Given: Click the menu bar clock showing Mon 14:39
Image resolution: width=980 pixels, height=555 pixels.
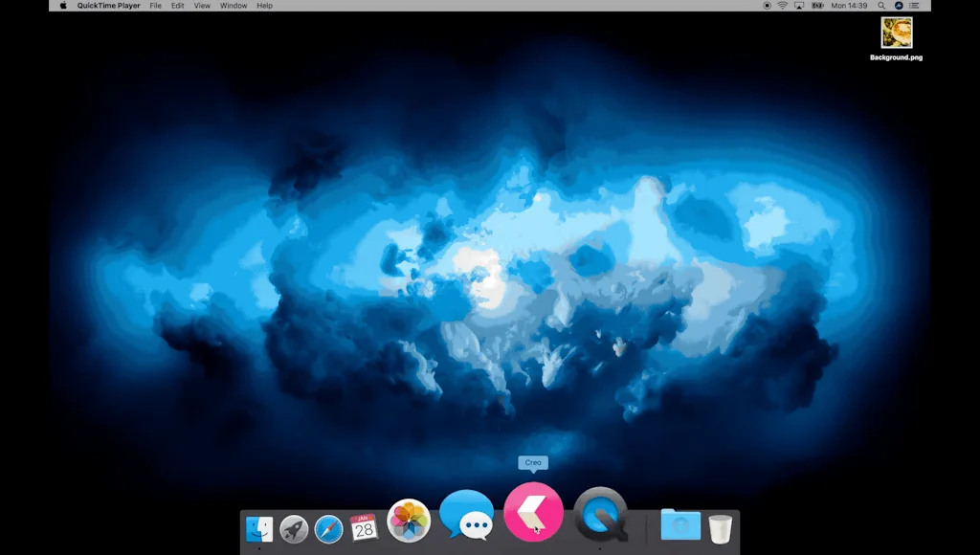Looking at the screenshot, I should pyautogui.click(x=847, y=6).
